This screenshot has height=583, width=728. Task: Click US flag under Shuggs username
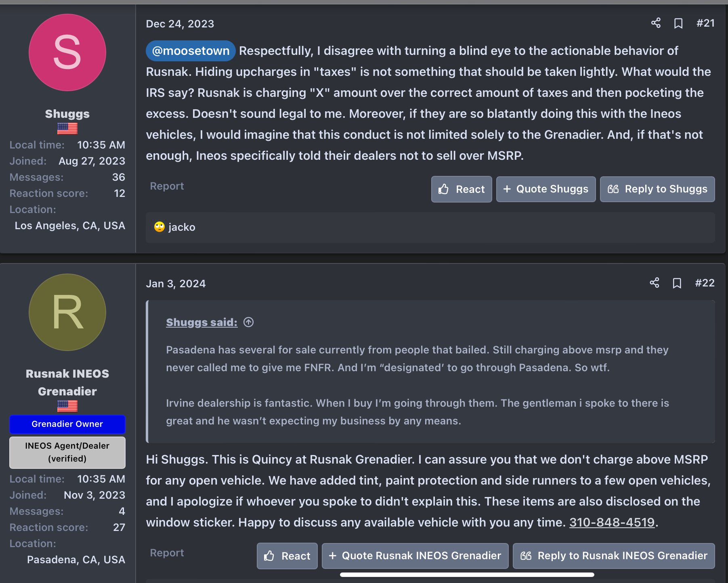[67, 128]
